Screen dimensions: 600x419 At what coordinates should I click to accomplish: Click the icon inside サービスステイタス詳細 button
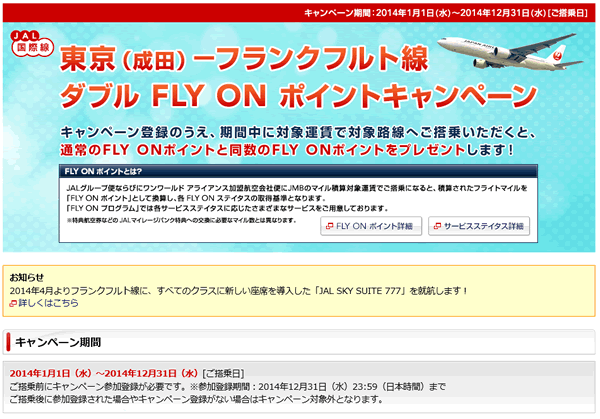tap(438, 227)
